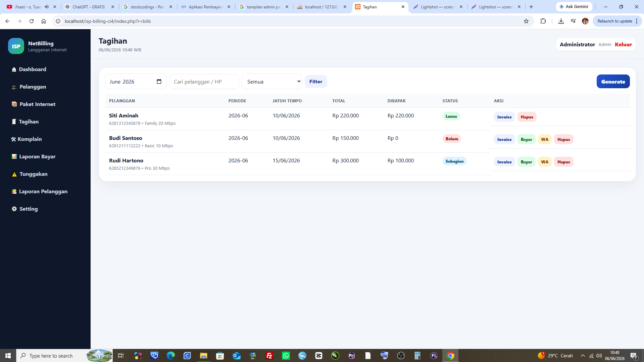Click customer name Rudi Hartono
This screenshot has height=362, width=644.
[126, 160]
